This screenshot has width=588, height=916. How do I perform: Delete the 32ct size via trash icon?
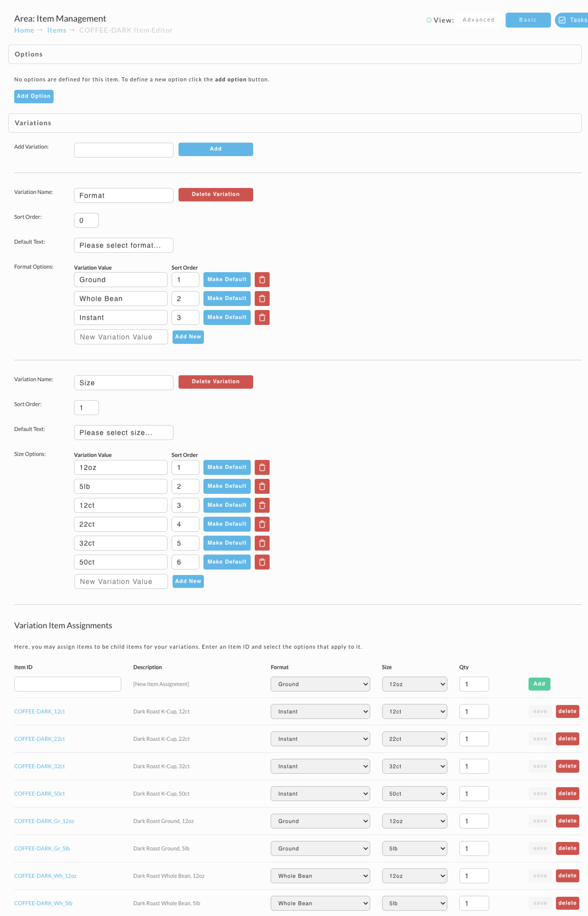262,543
